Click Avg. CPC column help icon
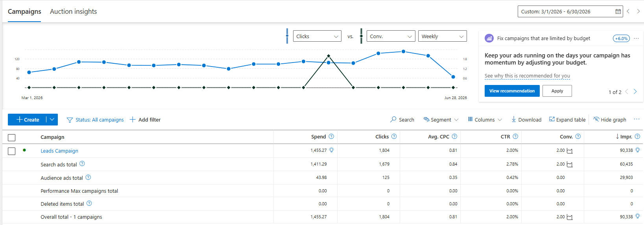The width and height of the screenshot is (644, 225). pyautogui.click(x=454, y=136)
